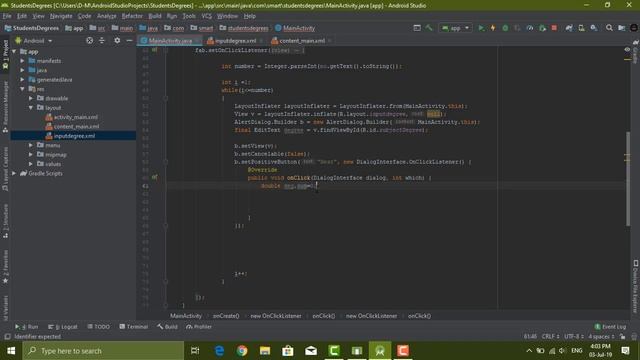
Task: Open the Event Log
Action: [x=610, y=327]
